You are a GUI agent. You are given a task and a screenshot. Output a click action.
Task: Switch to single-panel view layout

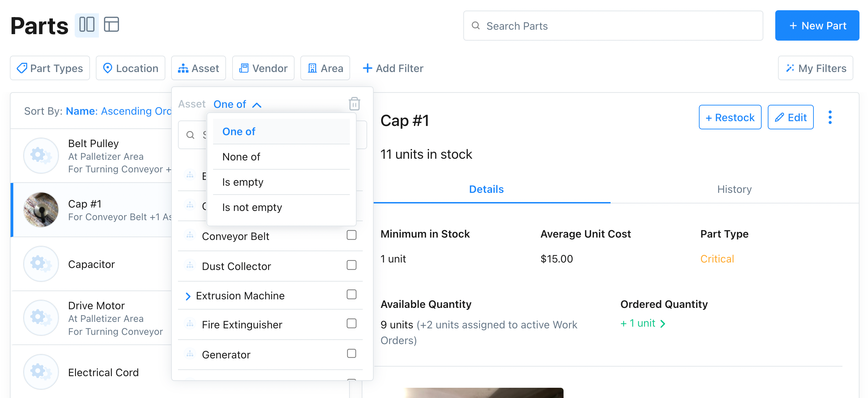[111, 25]
